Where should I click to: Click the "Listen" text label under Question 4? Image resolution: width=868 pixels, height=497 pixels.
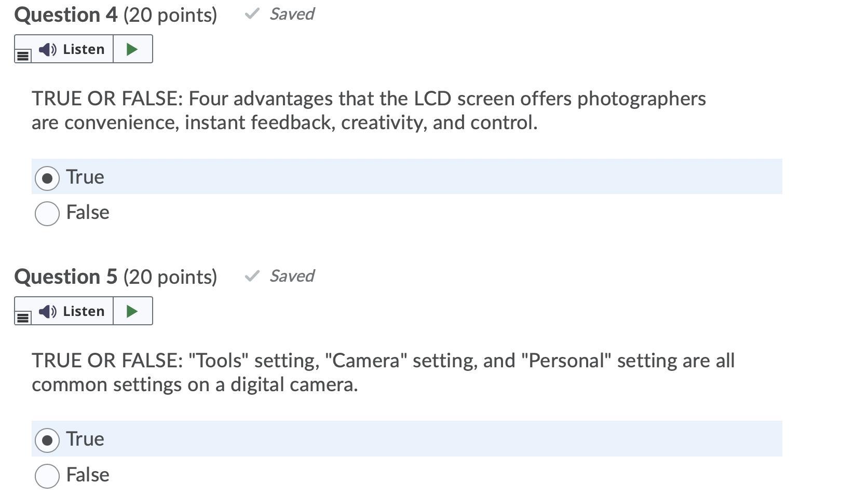point(84,49)
